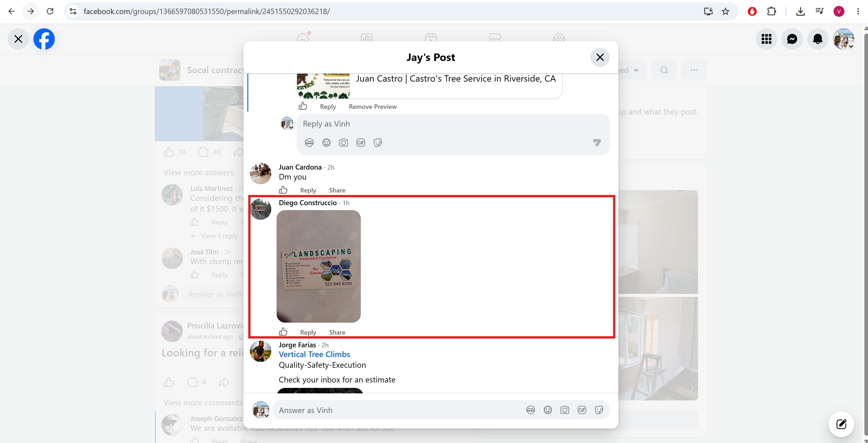The image size is (868, 443).
Task: Share Juan Cardona's comment
Action: pyautogui.click(x=337, y=190)
